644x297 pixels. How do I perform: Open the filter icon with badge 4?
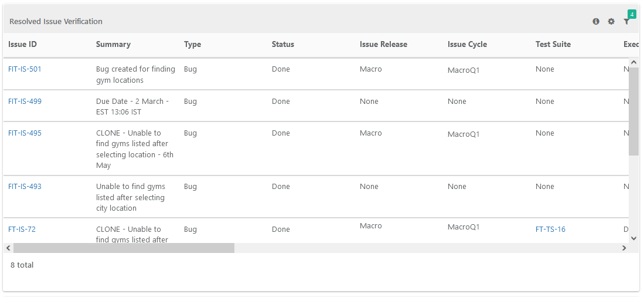[626, 22]
